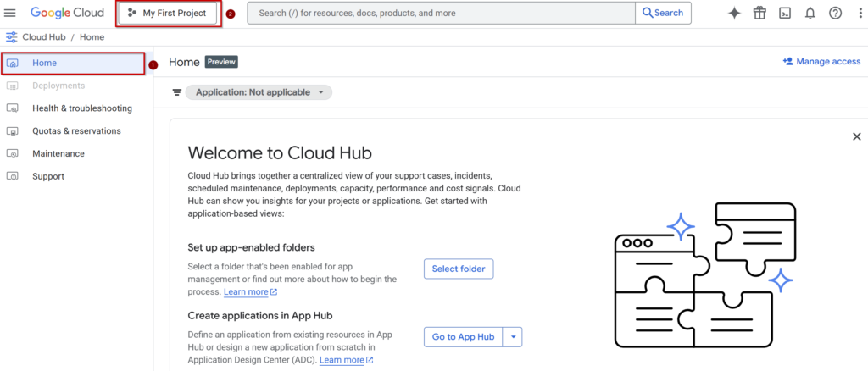Click the Home breadcrumb text
The image size is (868, 371).
[92, 37]
